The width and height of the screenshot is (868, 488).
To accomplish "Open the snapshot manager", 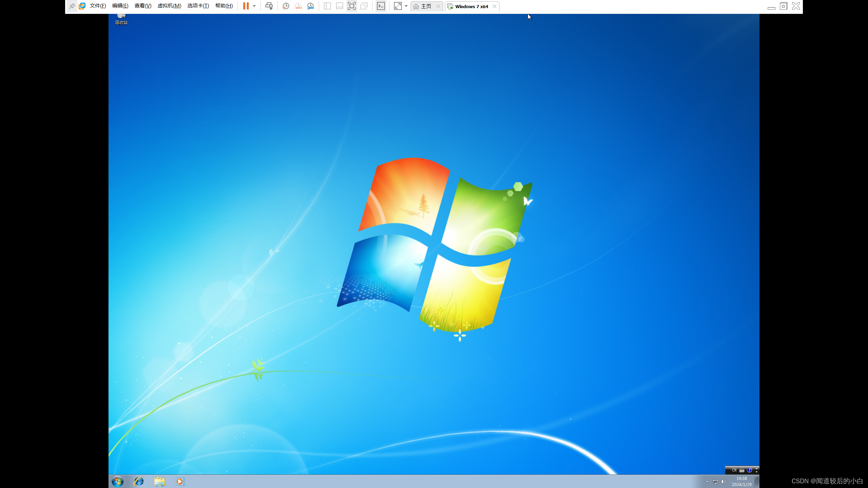I will click(x=310, y=6).
